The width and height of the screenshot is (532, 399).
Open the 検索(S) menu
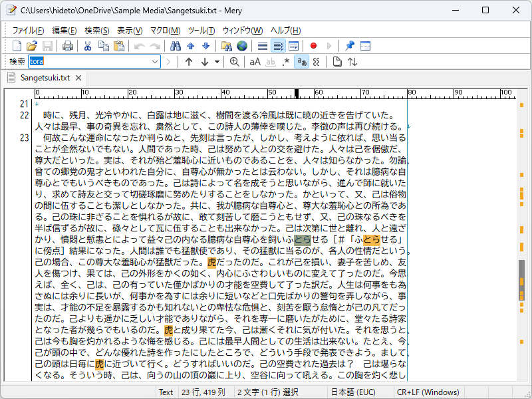click(x=96, y=31)
